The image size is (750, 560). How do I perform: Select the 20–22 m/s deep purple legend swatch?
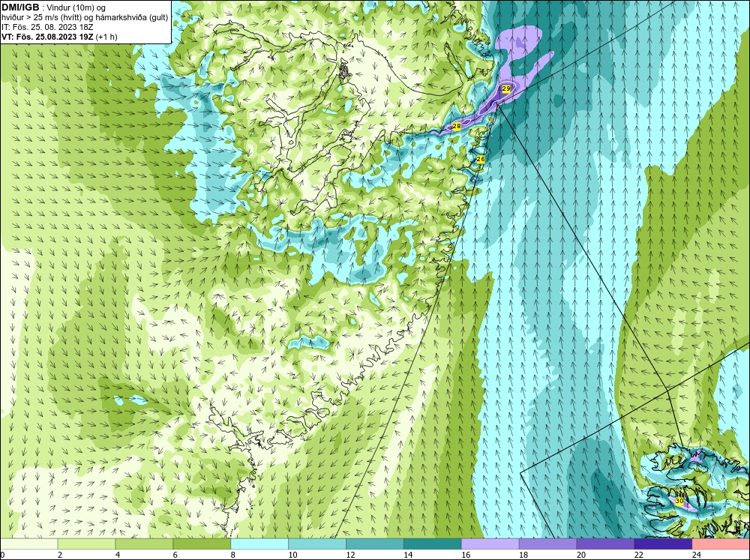pos(605,544)
